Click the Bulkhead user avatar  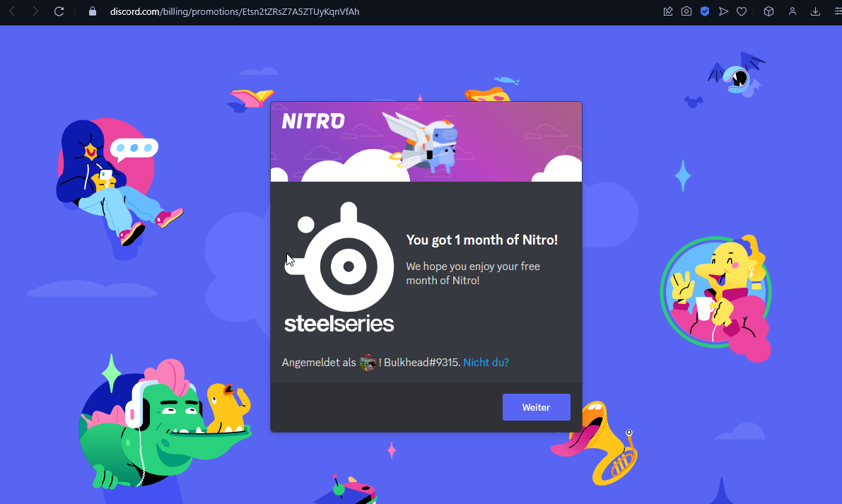point(368,363)
